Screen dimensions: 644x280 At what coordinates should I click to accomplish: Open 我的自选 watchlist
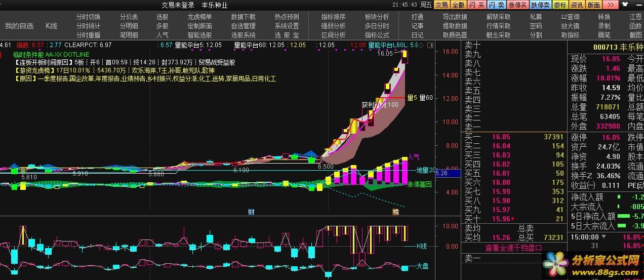pos(19,25)
